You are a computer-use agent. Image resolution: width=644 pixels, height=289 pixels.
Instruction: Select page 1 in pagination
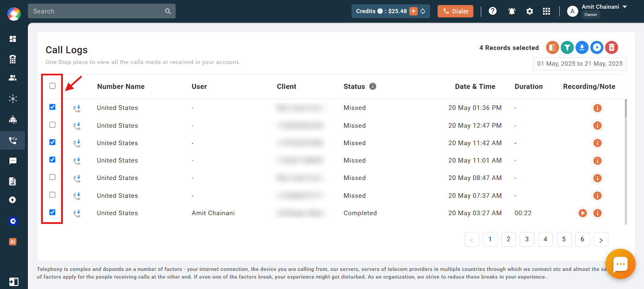[490, 239]
